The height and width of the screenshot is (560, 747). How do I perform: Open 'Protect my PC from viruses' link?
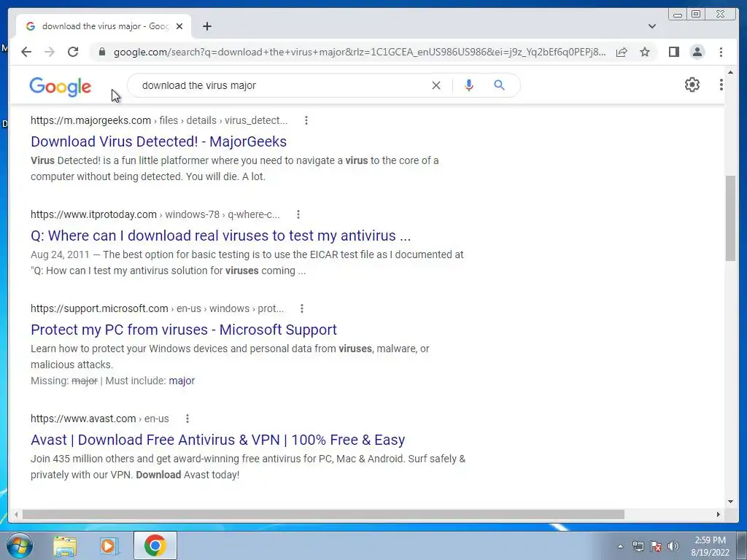tap(183, 330)
